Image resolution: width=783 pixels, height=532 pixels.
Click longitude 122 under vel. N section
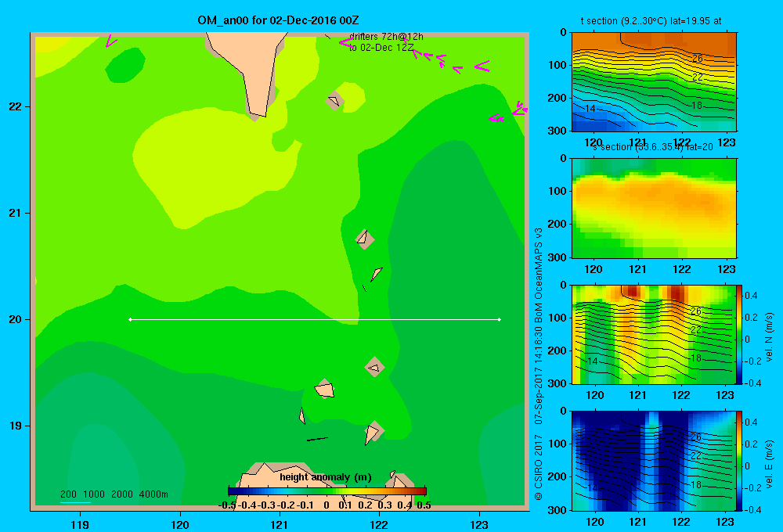(x=681, y=395)
